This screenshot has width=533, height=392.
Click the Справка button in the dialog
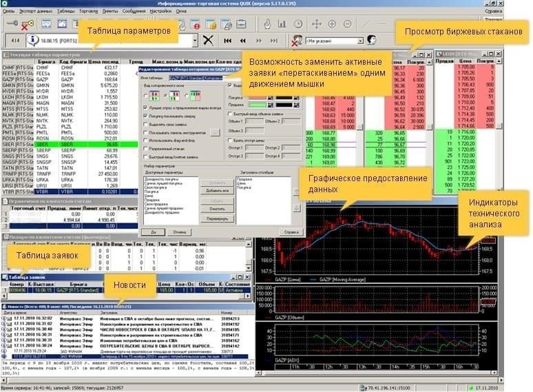(291, 232)
